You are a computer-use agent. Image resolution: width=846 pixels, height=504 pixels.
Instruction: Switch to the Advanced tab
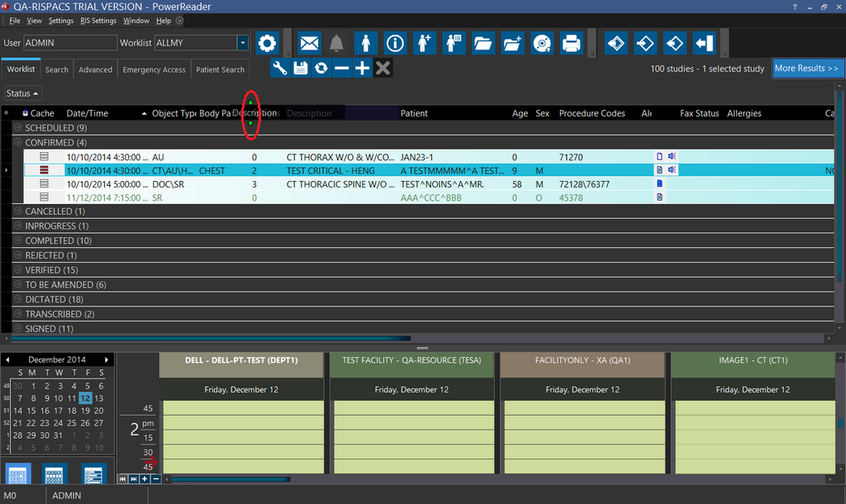point(95,70)
